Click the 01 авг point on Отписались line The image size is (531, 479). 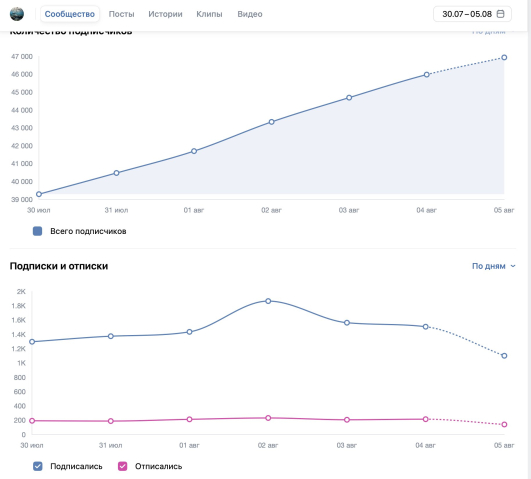click(189, 419)
